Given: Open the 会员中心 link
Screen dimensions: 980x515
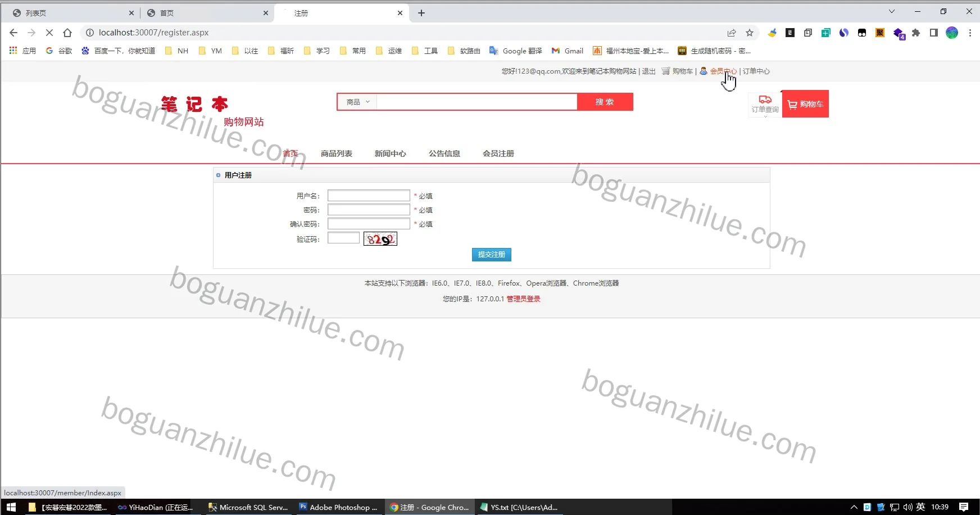Looking at the screenshot, I should point(723,71).
